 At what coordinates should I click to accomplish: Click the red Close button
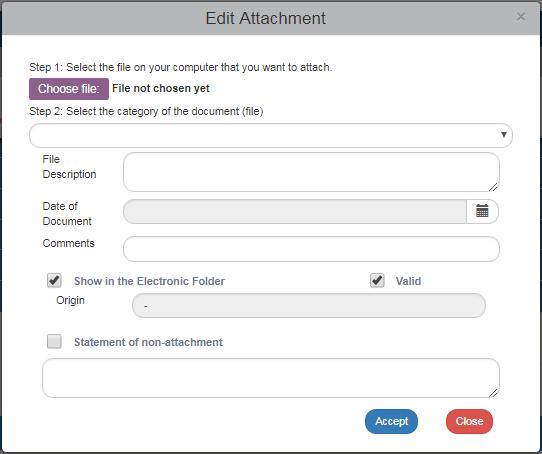[469, 421]
